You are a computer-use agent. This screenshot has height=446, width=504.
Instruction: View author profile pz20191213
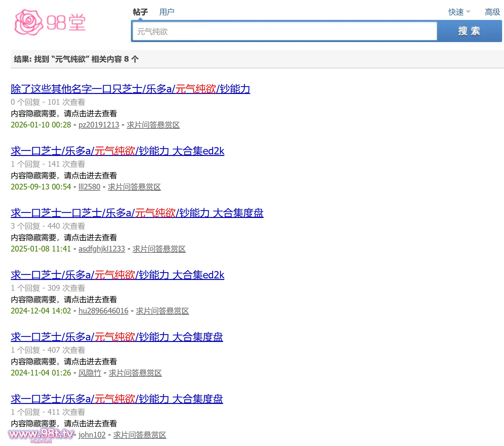coord(99,125)
